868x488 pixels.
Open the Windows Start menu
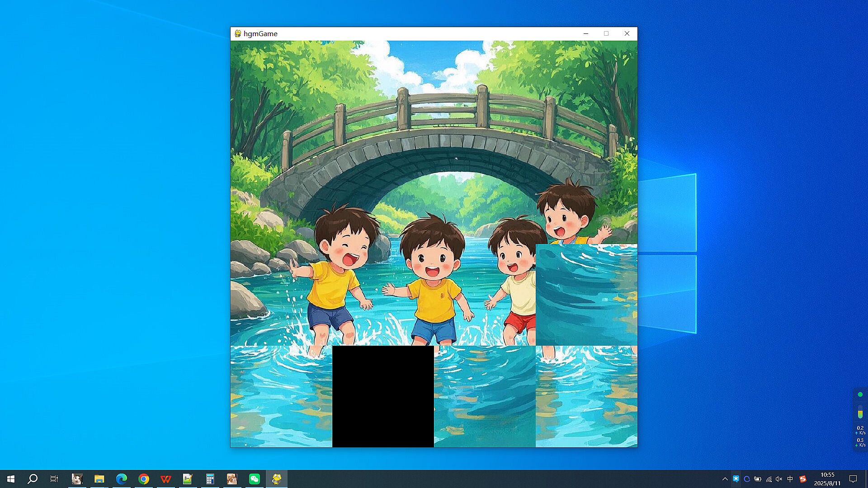point(11,479)
